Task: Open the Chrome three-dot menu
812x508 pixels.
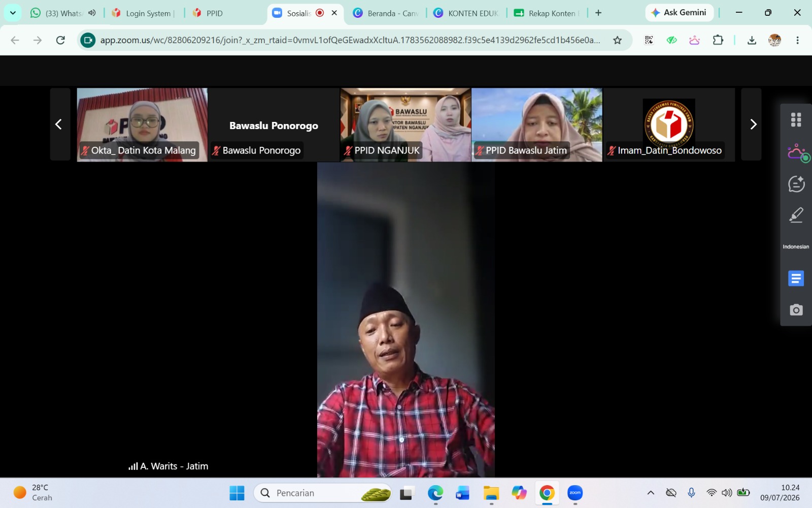Action: [797, 40]
